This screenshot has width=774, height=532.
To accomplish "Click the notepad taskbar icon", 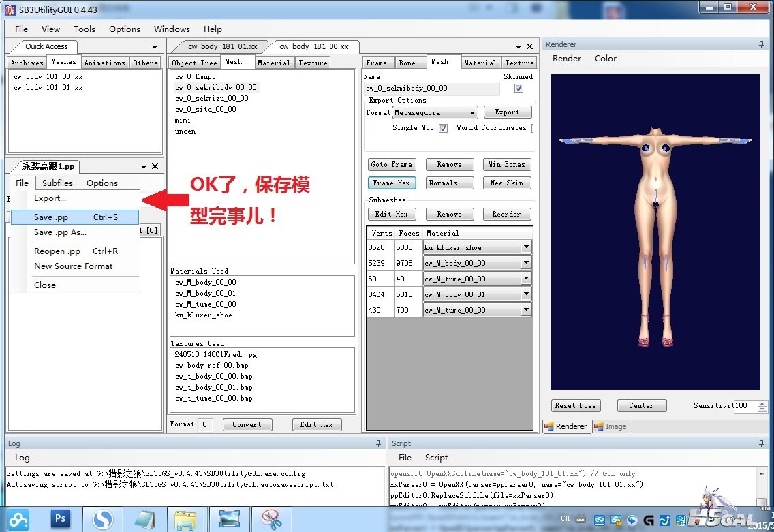I will pyautogui.click(x=144, y=519).
